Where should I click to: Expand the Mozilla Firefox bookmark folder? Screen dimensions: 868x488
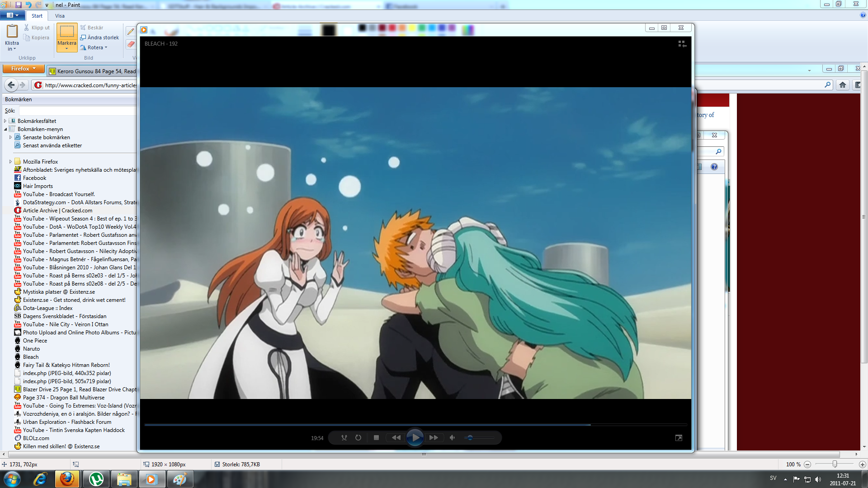point(10,161)
